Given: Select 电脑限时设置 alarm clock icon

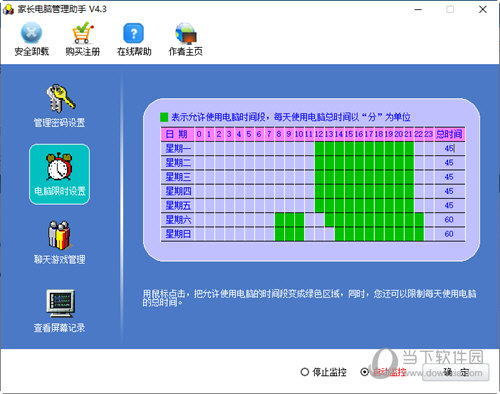Looking at the screenshot, I should (x=59, y=166).
